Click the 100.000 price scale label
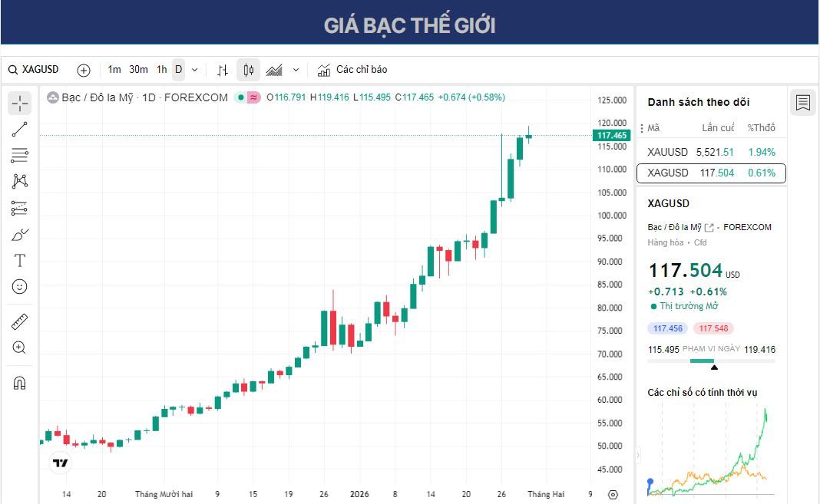 (x=612, y=216)
